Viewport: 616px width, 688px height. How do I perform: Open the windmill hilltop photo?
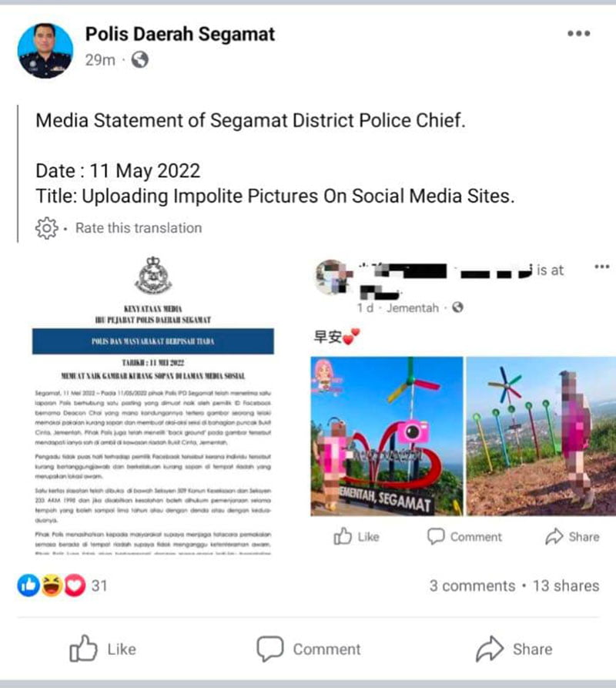[x=541, y=436]
